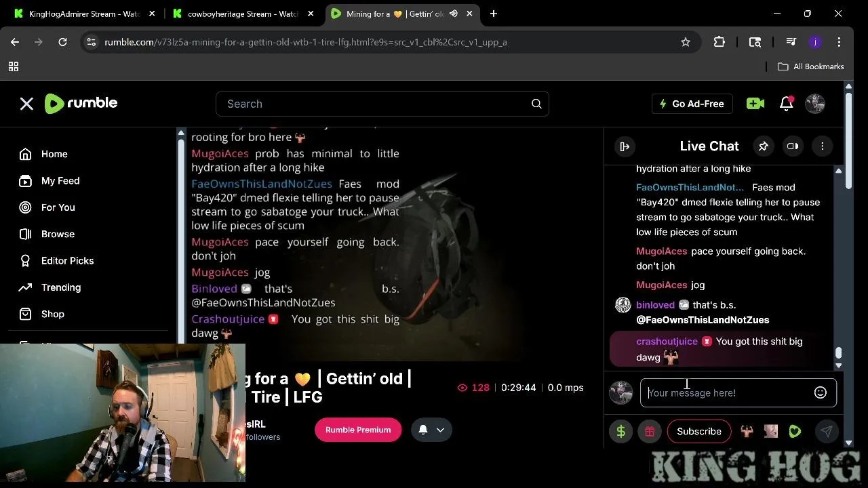Pick the flexing arm emote shortcut

pos(747,431)
